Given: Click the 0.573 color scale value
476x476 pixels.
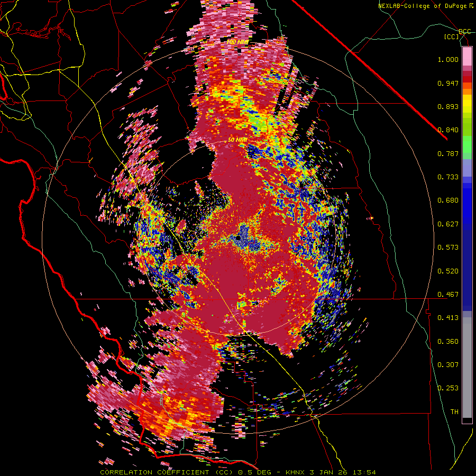Looking at the screenshot, I should (x=448, y=248).
